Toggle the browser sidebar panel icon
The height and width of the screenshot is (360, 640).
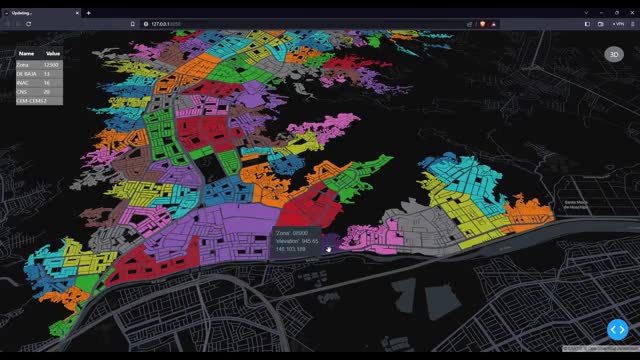587,24
